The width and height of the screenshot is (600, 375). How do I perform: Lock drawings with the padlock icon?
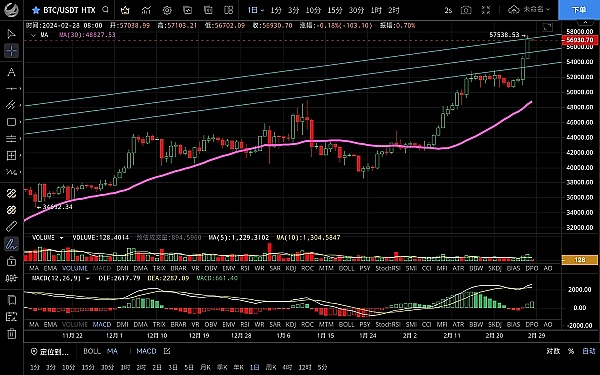(x=11, y=261)
